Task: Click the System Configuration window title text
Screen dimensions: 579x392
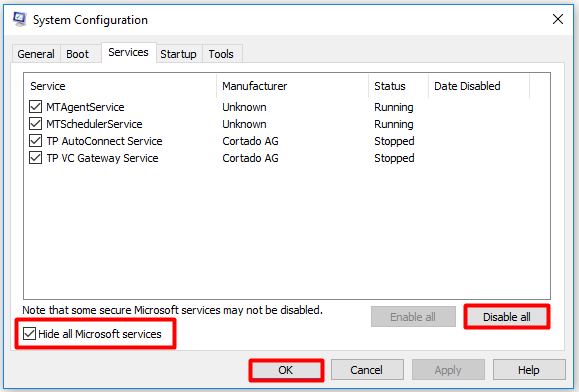Action: [x=90, y=20]
